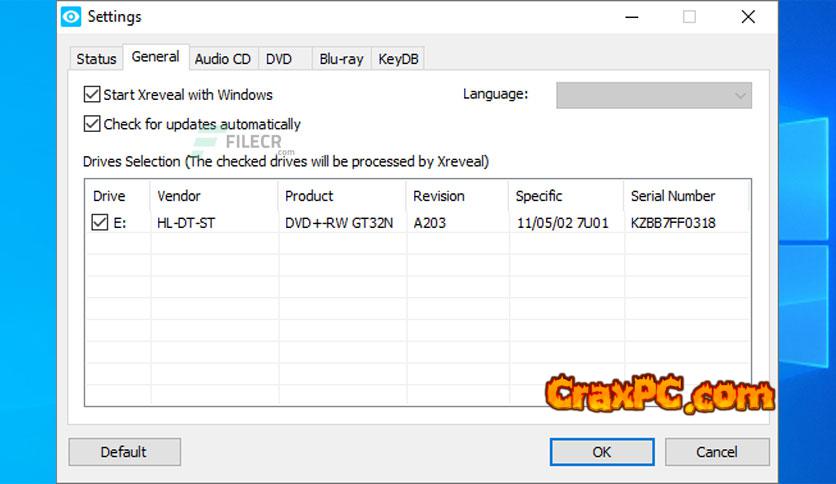Switch to the DVD tab
Image resolution: width=836 pixels, height=484 pixels.
[279, 59]
